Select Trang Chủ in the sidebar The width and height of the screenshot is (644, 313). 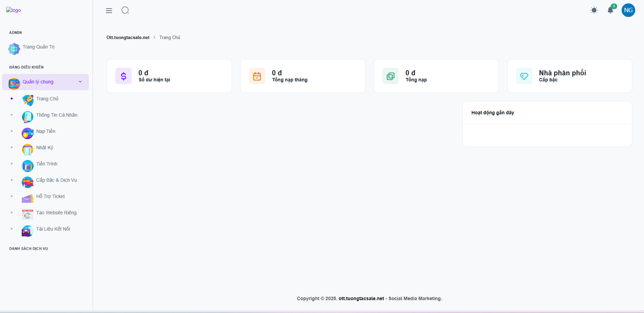pos(47,99)
